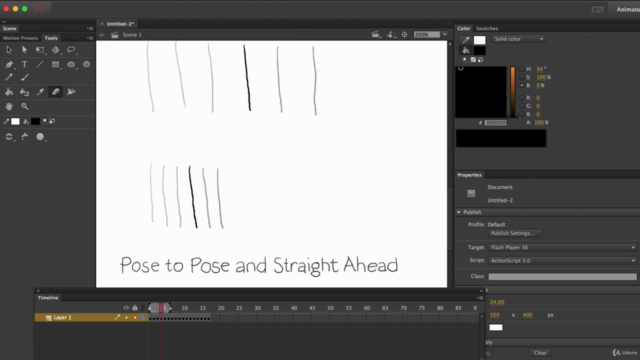Select the Pen tool

(x=9, y=64)
